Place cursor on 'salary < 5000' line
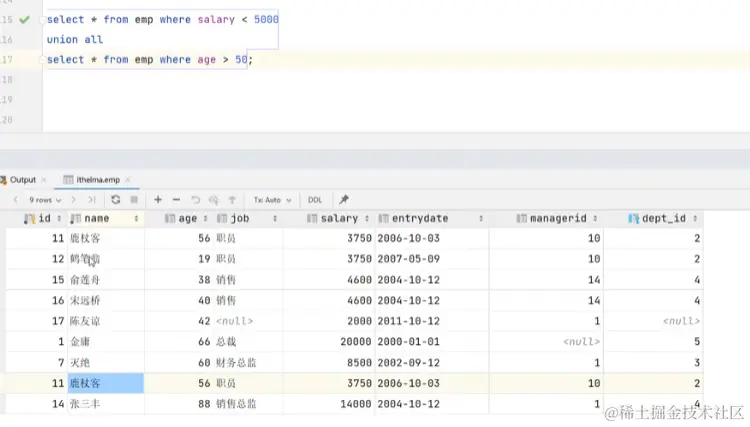This screenshot has height=427, width=750. 163,20
